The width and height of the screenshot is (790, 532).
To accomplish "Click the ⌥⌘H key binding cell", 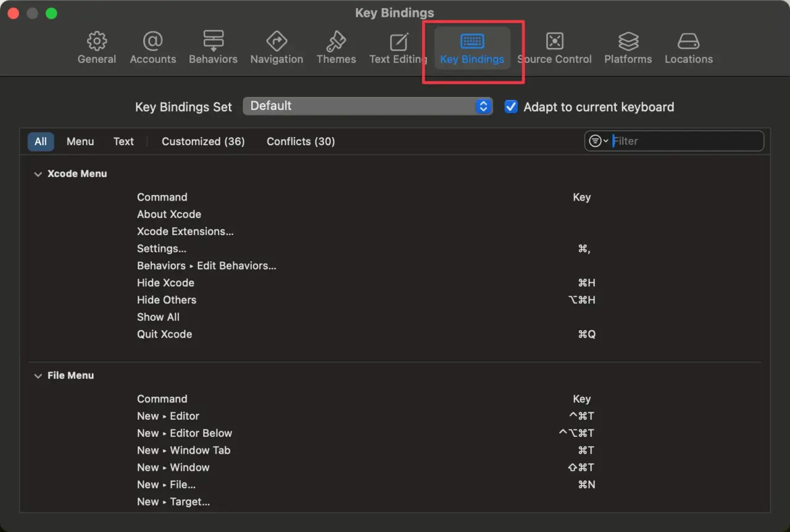I will click(x=581, y=300).
